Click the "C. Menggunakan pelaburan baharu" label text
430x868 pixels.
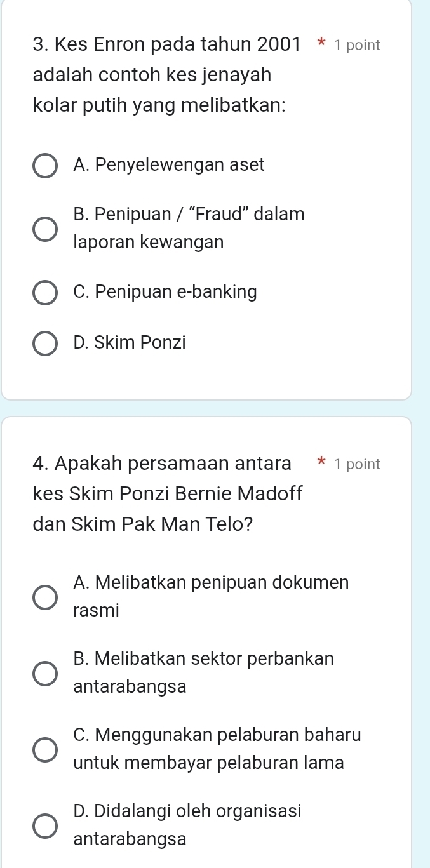click(x=217, y=735)
